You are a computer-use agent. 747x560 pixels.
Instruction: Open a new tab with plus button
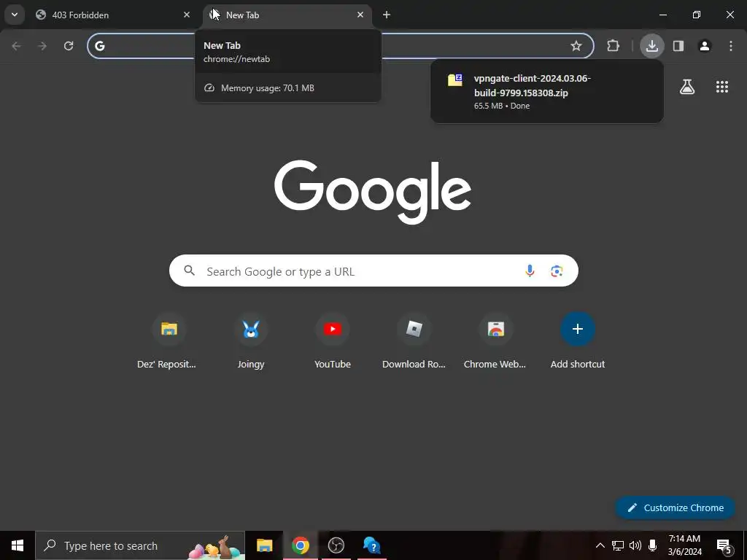point(387,15)
